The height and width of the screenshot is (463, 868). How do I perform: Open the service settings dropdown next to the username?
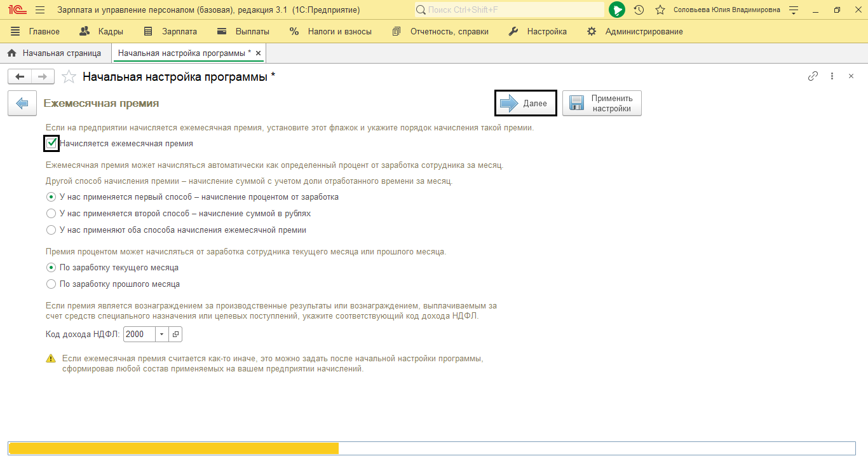coord(793,10)
